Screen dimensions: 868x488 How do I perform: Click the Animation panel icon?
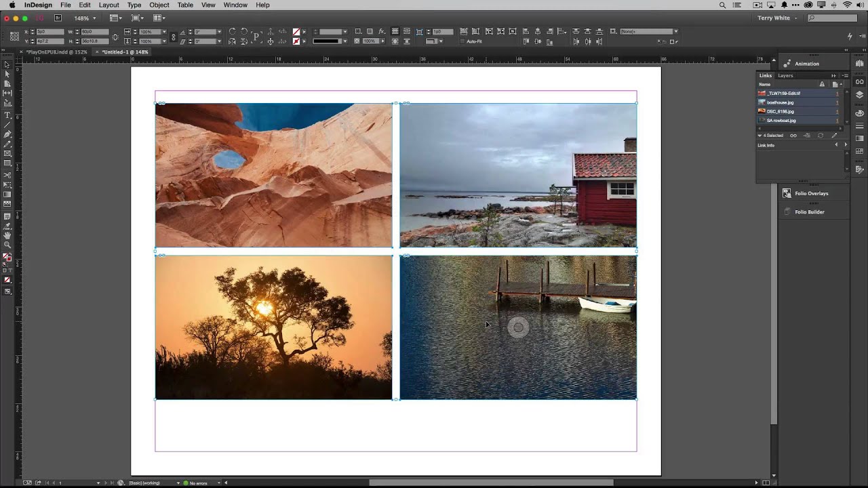click(x=787, y=64)
